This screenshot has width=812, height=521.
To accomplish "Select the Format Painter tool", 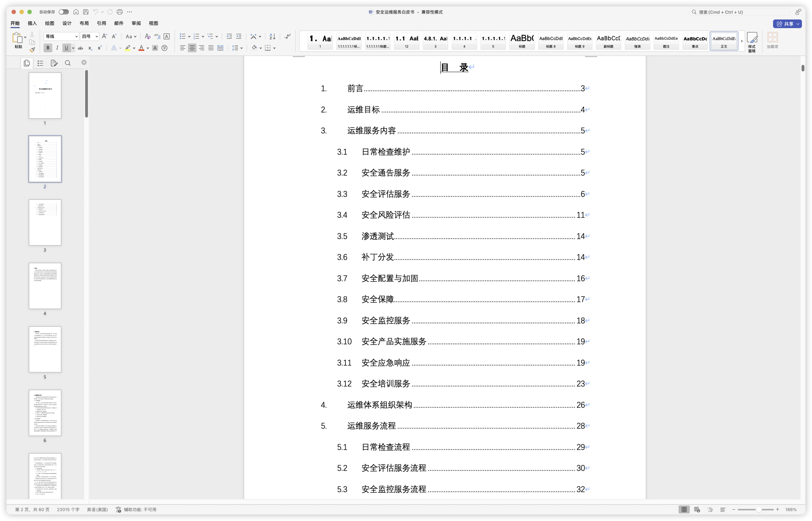I will click(x=32, y=50).
